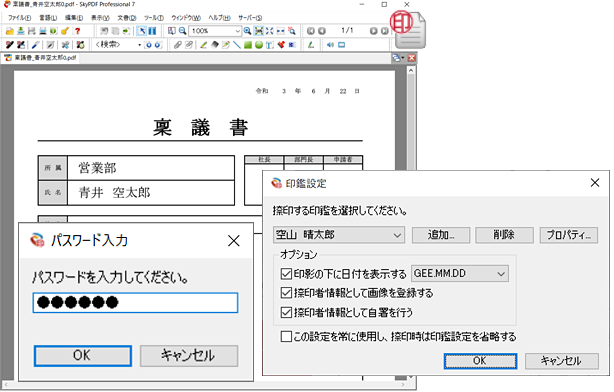The width and height of the screenshot is (614, 392).
Task: Select the green rectangle tool
Action: (x=247, y=45)
